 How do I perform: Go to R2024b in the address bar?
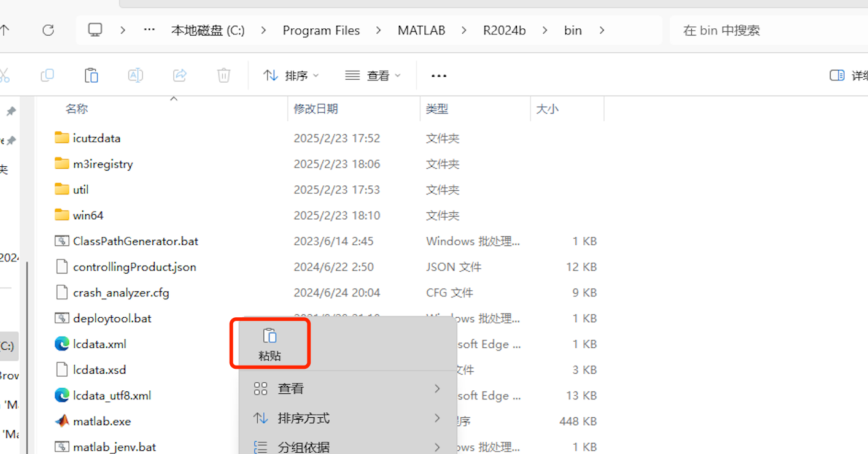pyautogui.click(x=504, y=30)
